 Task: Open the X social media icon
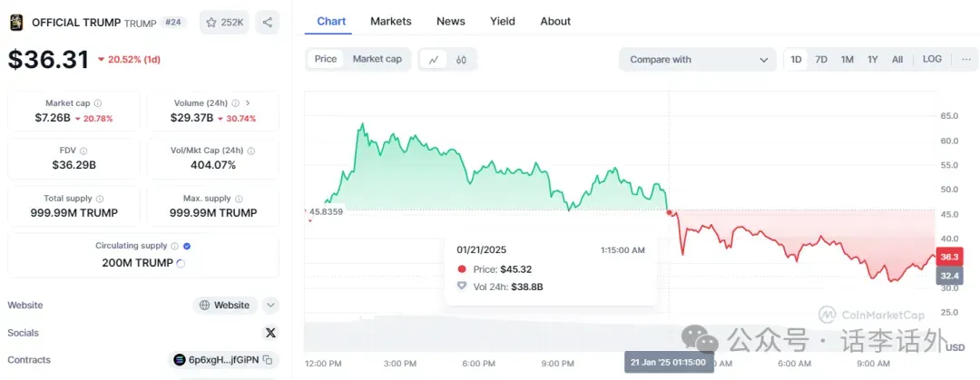(x=270, y=333)
